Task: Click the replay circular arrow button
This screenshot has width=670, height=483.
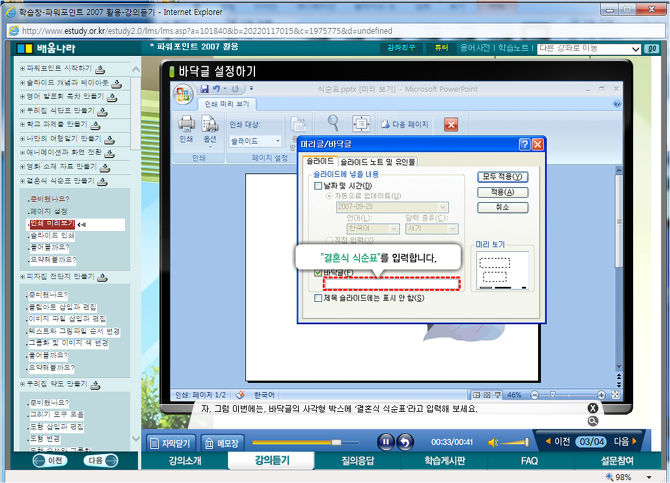Action: [x=405, y=442]
